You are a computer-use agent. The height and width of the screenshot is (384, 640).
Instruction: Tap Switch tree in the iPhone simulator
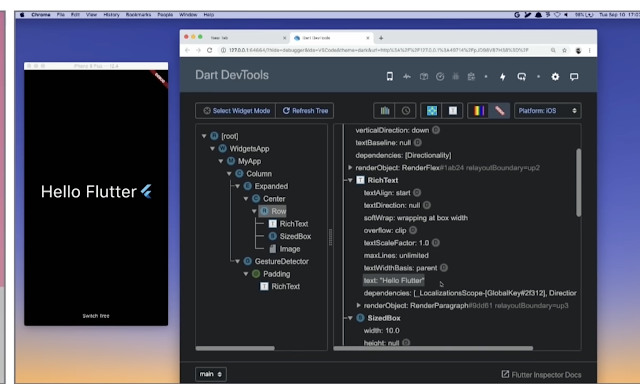pos(96,316)
